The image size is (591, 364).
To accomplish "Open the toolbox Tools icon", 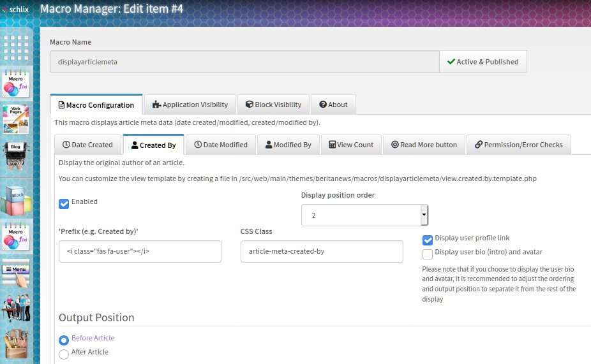I will (x=16, y=345).
